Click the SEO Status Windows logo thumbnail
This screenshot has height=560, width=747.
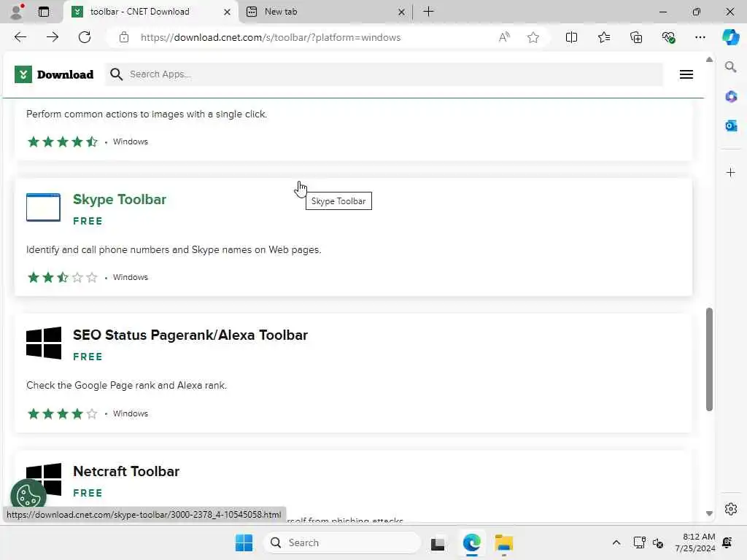click(43, 343)
